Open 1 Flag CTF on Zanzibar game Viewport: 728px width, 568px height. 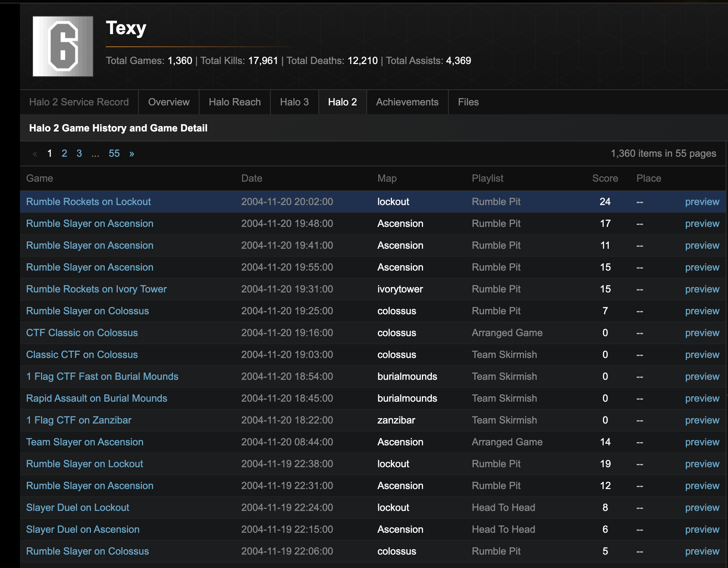pyautogui.click(x=78, y=420)
